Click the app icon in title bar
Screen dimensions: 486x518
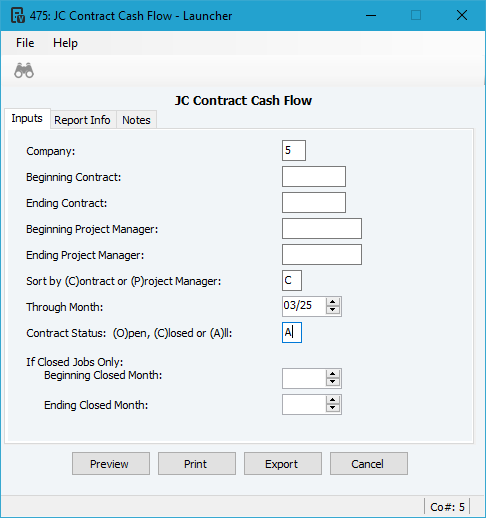[x=18, y=15]
